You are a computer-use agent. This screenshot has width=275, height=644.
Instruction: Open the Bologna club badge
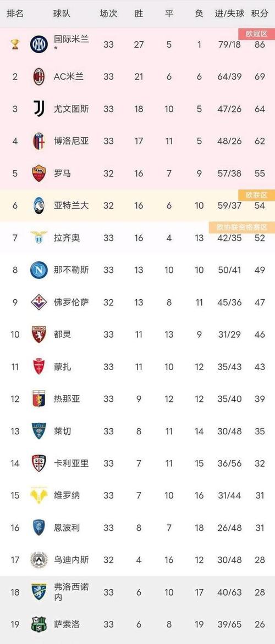(x=38, y=141)
